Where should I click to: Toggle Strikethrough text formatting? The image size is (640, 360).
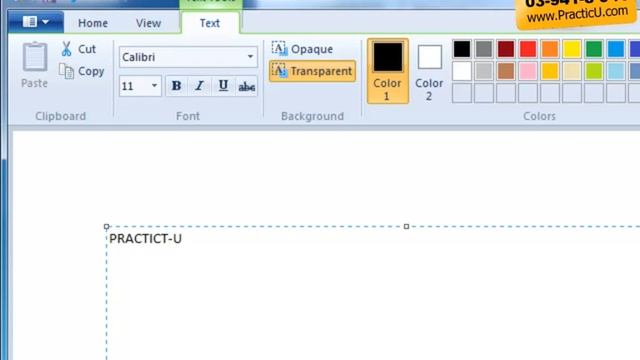(246, 86)
